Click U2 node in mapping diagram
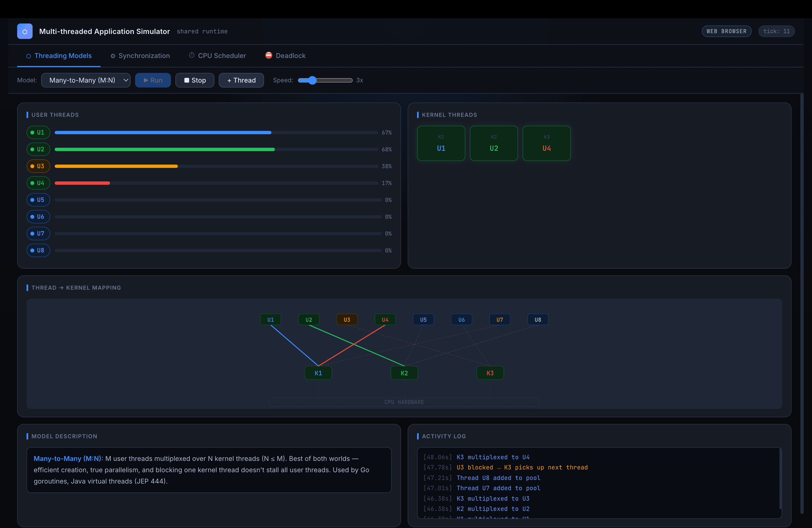812x528 pixels. [309, 320]
